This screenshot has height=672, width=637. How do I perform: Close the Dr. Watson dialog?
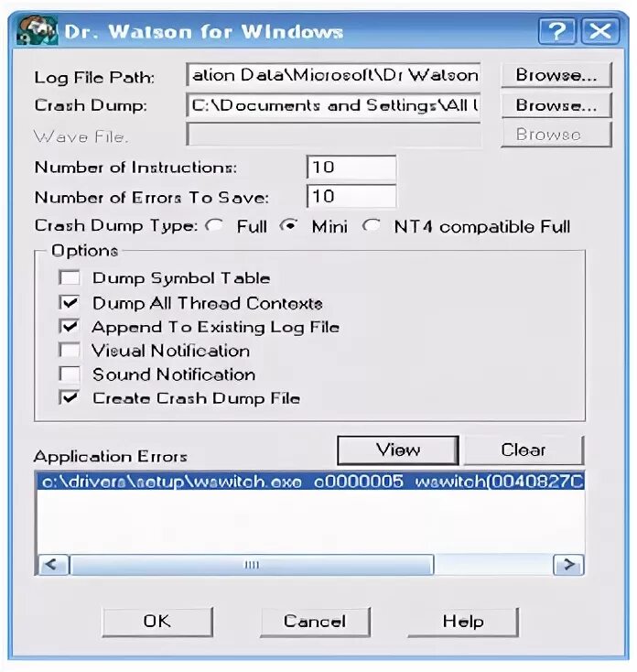(599, 31)
